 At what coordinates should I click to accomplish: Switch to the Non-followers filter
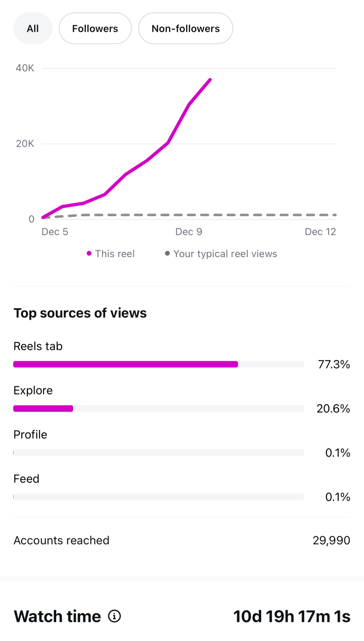pos(185,28)
